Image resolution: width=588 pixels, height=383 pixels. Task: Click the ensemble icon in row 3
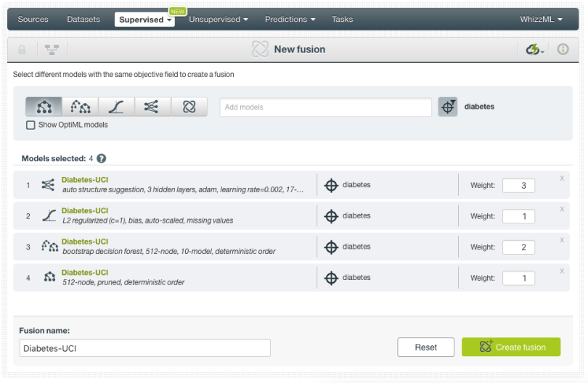tap(49, 246)
